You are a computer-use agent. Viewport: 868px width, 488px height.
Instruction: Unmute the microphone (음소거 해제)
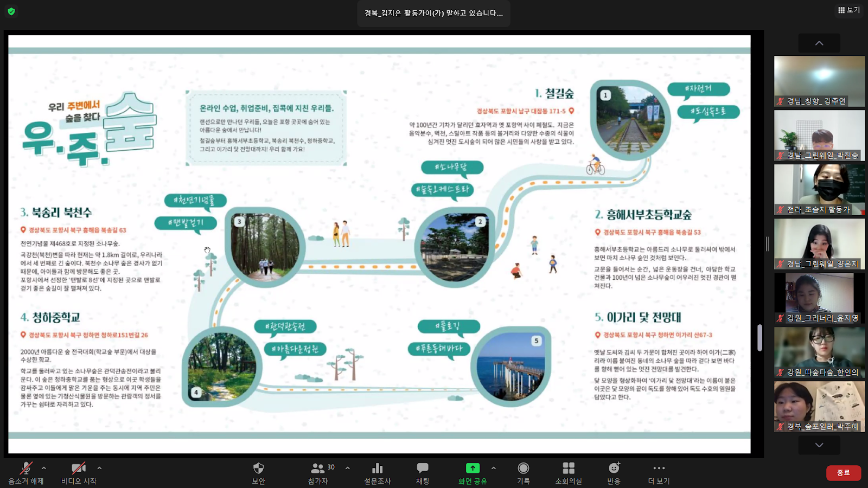point(25,473)
